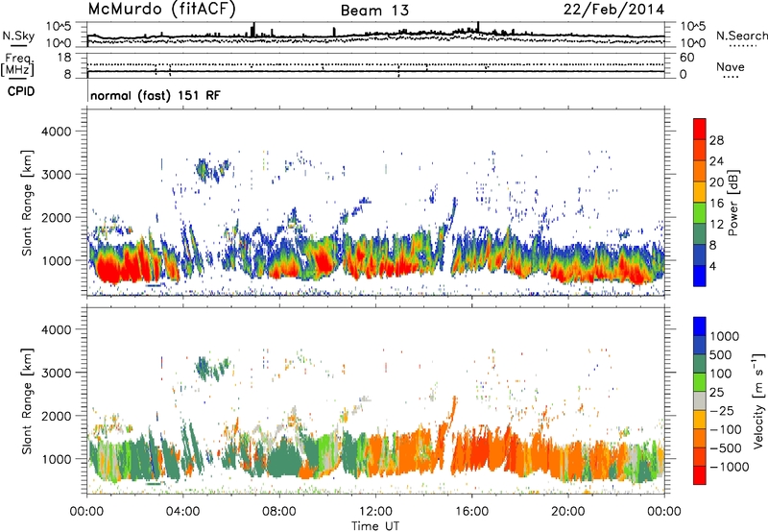Click the 'Power [dB]' axis label

733,203
